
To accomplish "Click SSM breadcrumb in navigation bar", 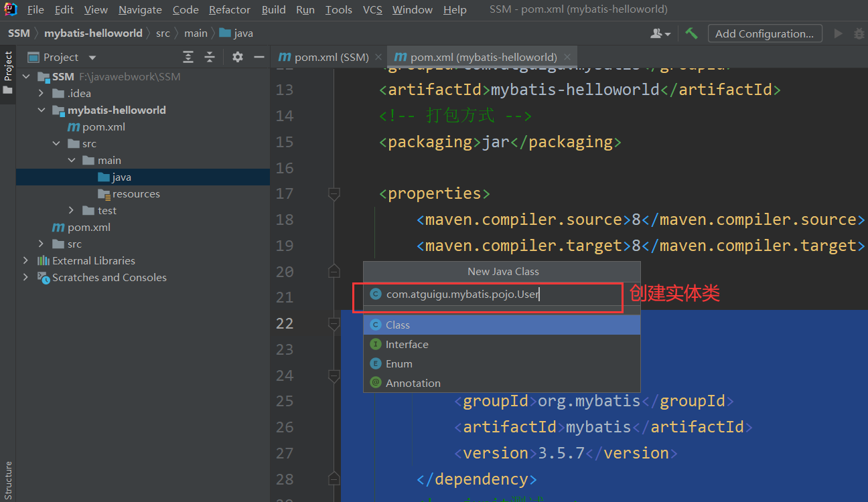I will click(x=19, y=33).
